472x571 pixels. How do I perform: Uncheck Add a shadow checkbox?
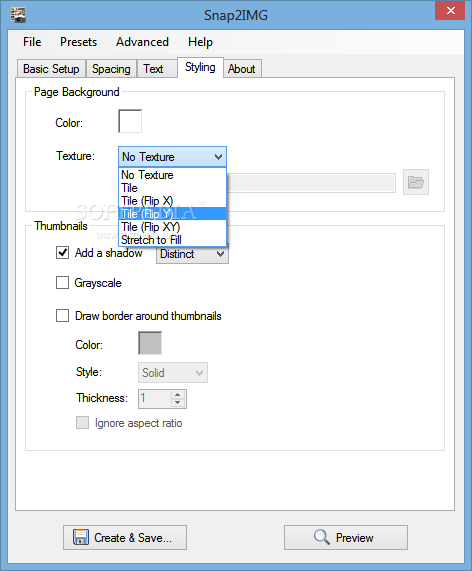pyautogui.click(x=62, y=252)
